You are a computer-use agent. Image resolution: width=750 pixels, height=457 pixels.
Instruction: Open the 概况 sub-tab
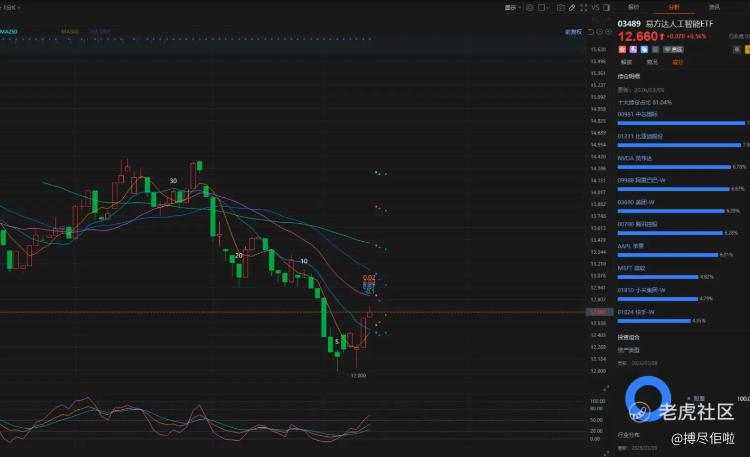626,62
